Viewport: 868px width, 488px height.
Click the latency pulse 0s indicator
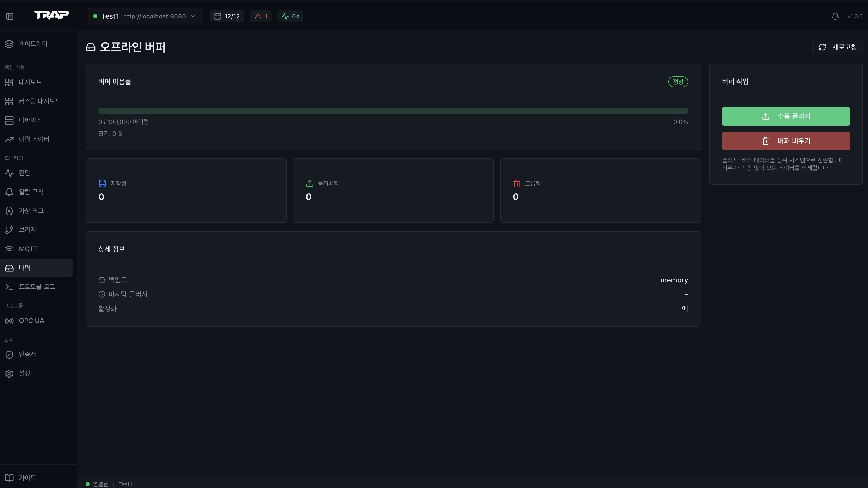point(290,16)
